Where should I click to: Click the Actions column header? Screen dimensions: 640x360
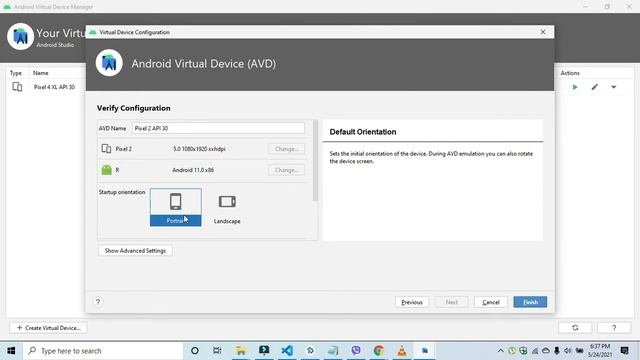[570, 73]
